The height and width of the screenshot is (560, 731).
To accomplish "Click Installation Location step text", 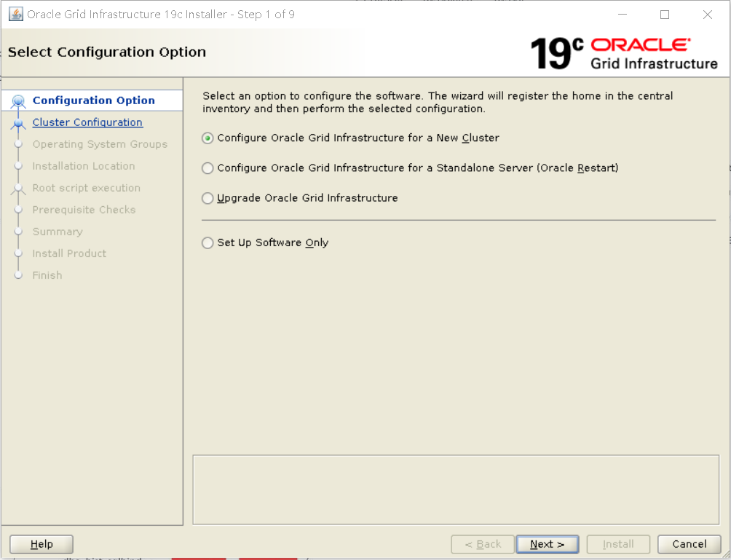I will [84, 166].
